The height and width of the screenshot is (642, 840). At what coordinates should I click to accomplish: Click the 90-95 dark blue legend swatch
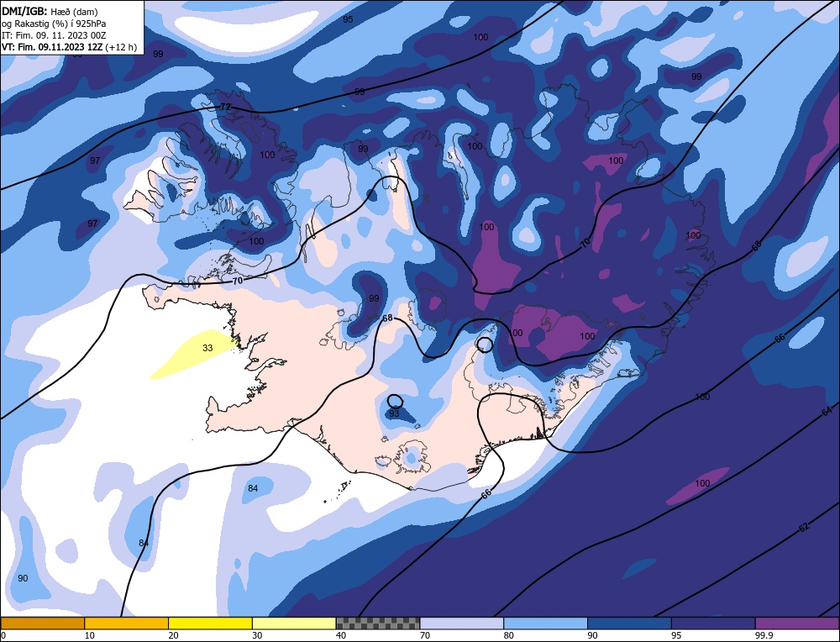[x=629, y=623]
